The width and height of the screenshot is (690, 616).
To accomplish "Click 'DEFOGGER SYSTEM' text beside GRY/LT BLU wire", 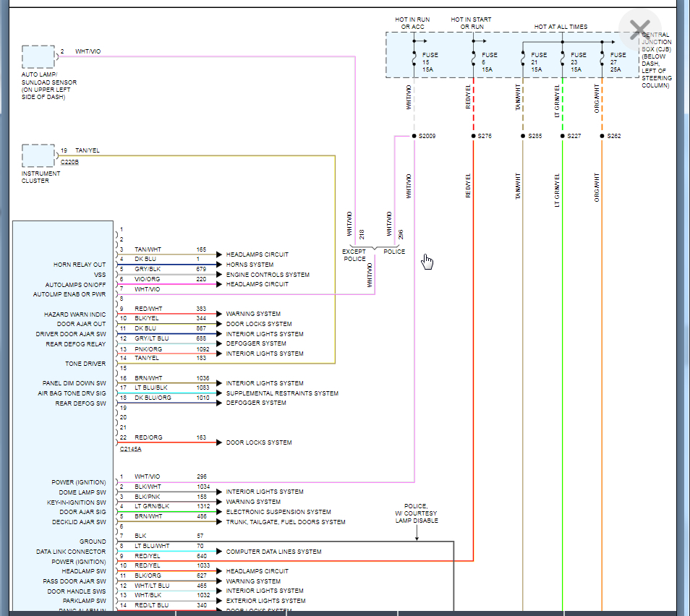I will point(256,343).
